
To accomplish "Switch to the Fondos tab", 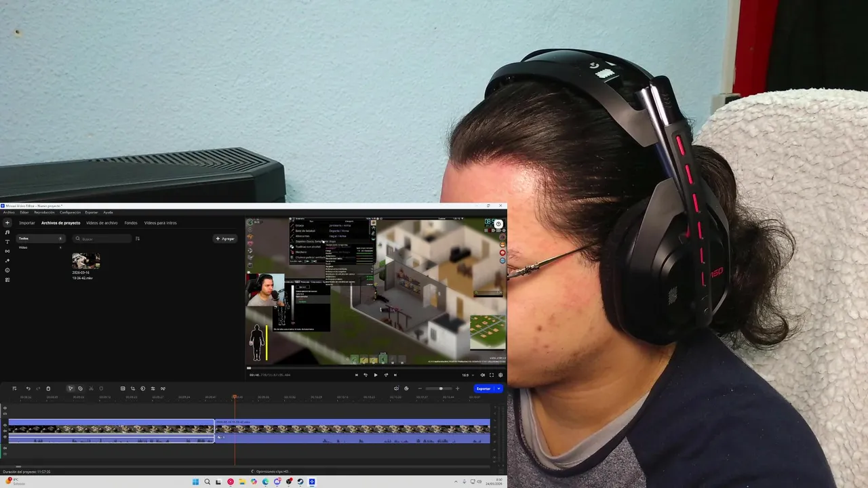I will click(x=131, y=223).
